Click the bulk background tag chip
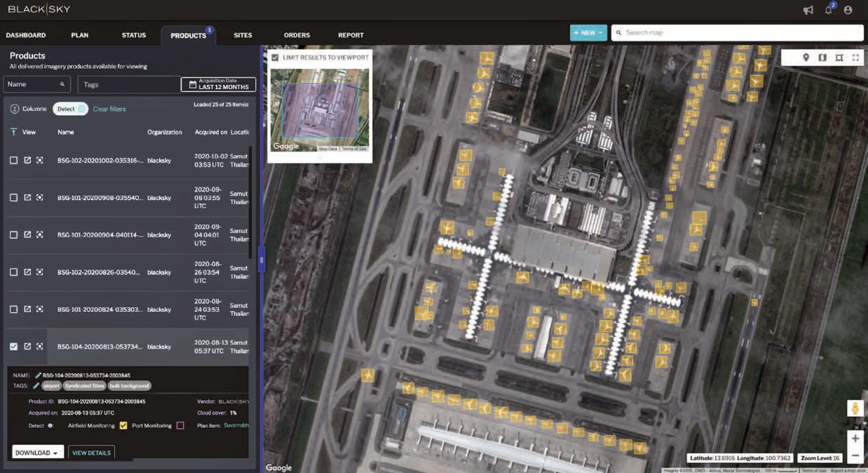The image size is (868, 473). coord(129,386)
